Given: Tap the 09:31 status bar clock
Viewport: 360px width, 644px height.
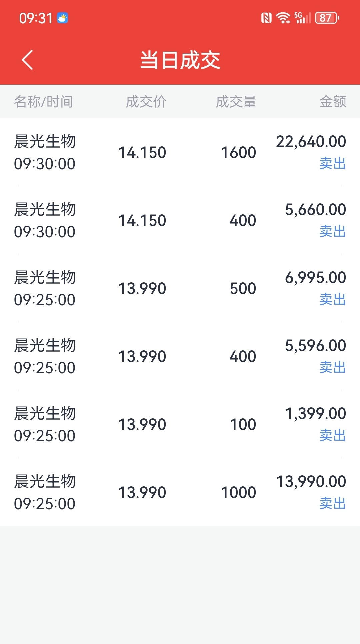Looking at the screenshot, I should (36, 18).
